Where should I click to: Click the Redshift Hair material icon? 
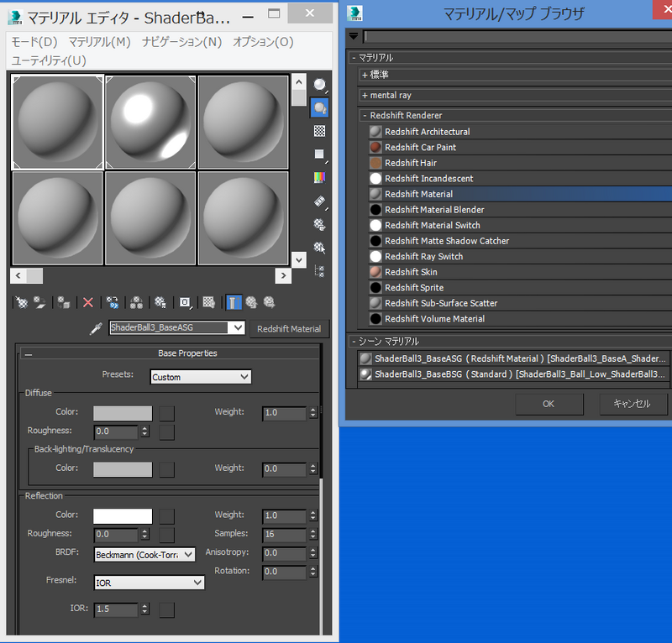[x=375, y=163]
